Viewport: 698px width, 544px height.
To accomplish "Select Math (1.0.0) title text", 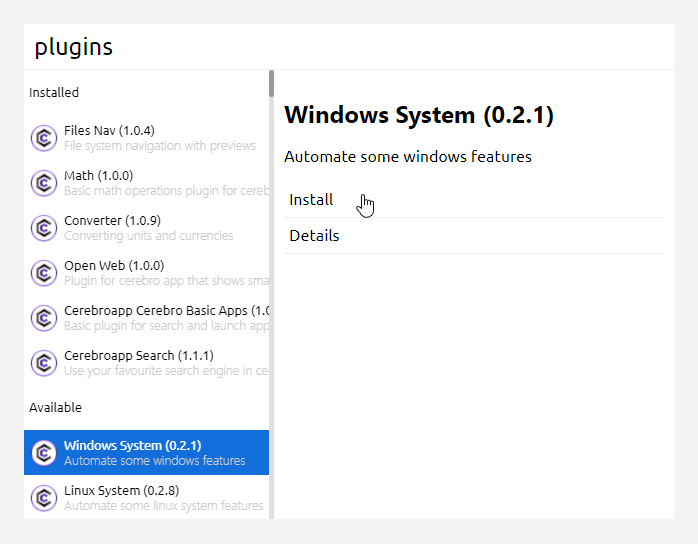I will [98, 176].
